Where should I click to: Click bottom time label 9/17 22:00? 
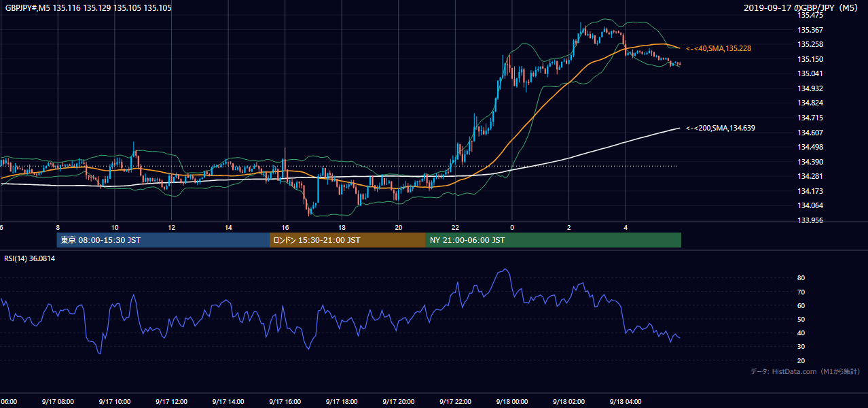pos(455,402)
